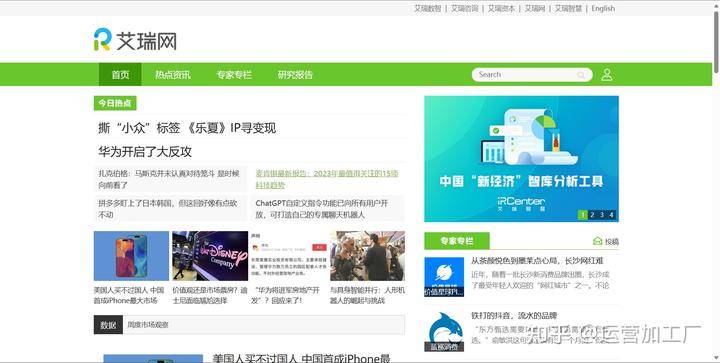This screenshot has height=363, width=720.
Task: Select banner slide 1
Action: point(583,215)
